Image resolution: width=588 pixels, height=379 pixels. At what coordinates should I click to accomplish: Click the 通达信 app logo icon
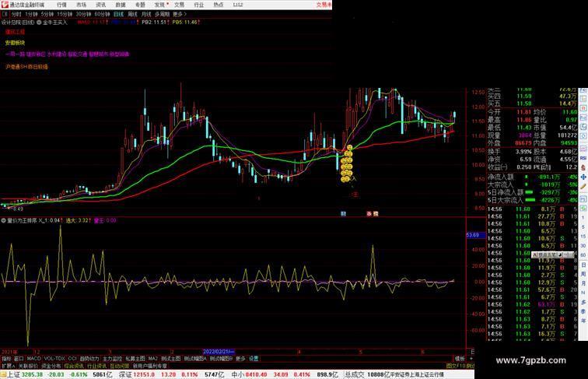[5, 5]
